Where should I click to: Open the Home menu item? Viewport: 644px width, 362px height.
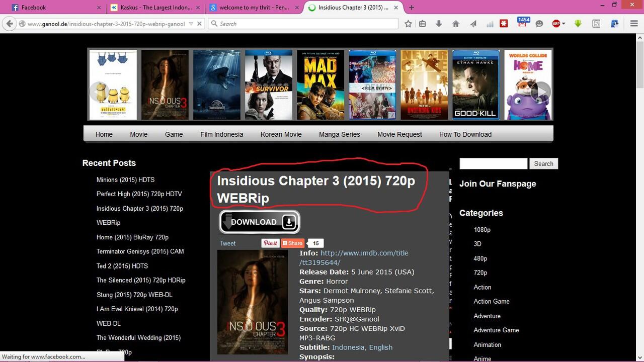coord(104,134)
